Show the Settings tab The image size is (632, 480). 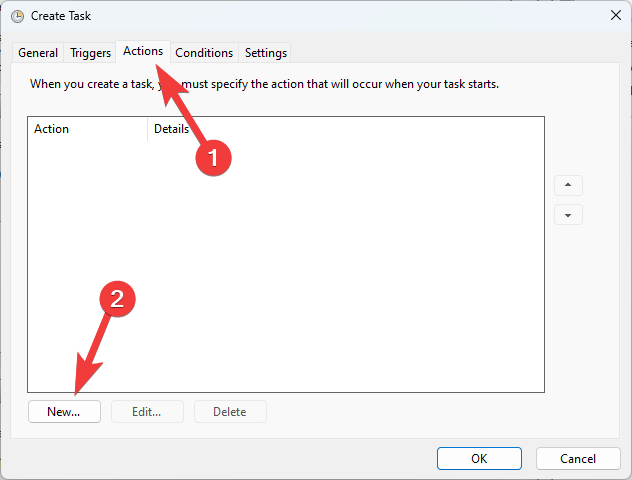266,53
